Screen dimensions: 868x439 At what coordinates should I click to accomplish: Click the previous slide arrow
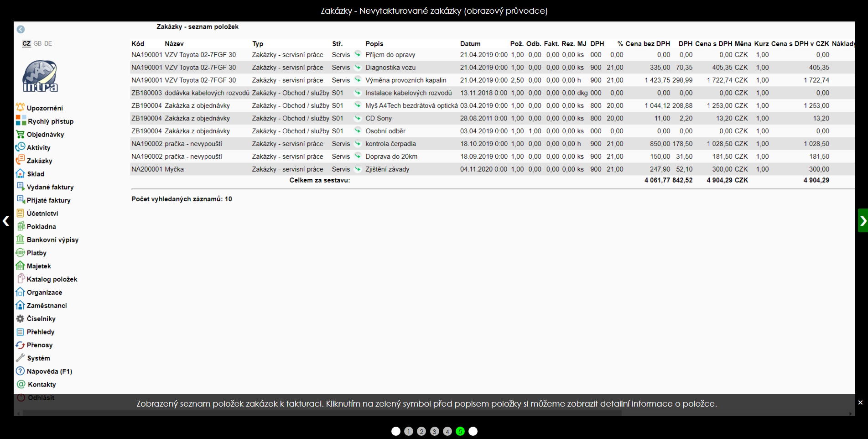6,221
